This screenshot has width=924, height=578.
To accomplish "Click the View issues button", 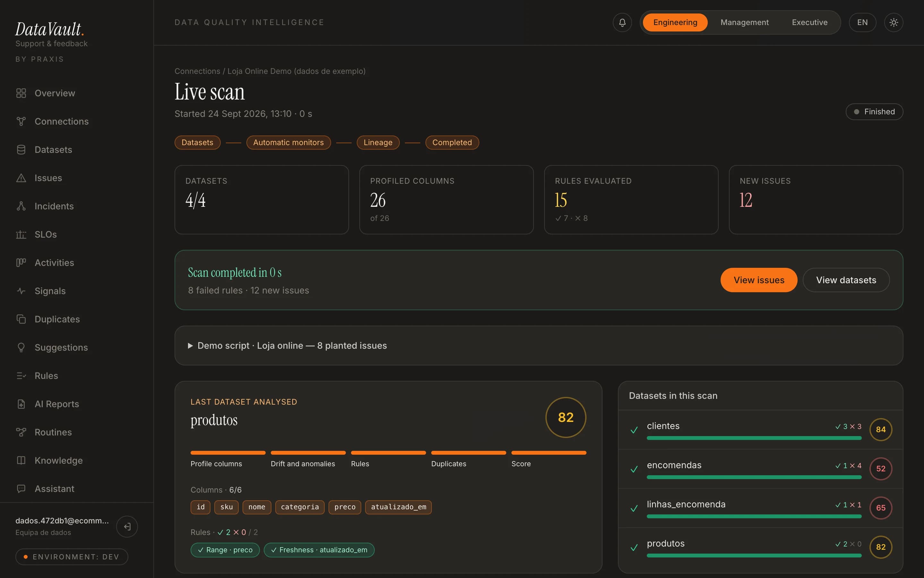I will click(x=759, y=280).
